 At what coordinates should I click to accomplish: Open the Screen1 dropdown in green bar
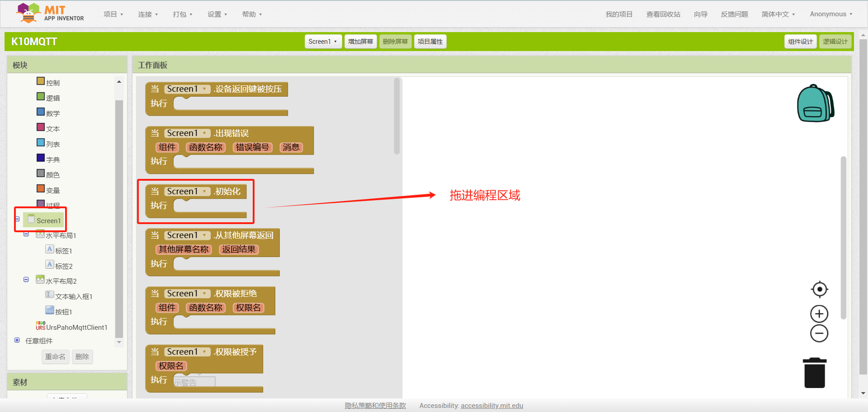[323, 42]
